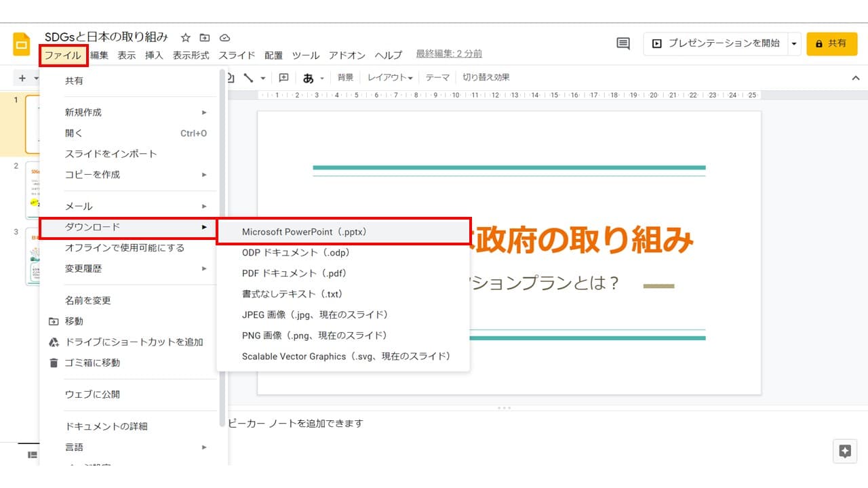Open the Explore button at bottom right
The width and height of the screenshot is (868, 488).
[844, 451]
